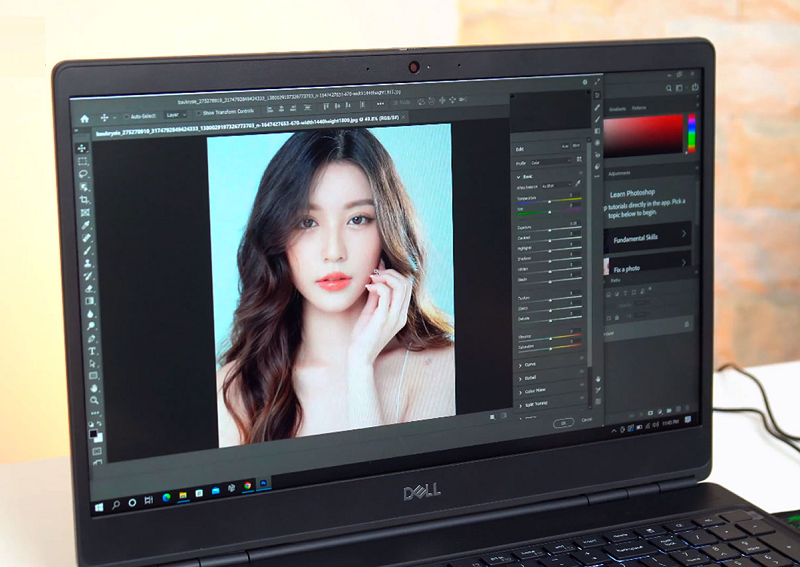800x567 pixels.
Task: Toggle Show Transform Controls checkbox
Action: pos(196,114)
